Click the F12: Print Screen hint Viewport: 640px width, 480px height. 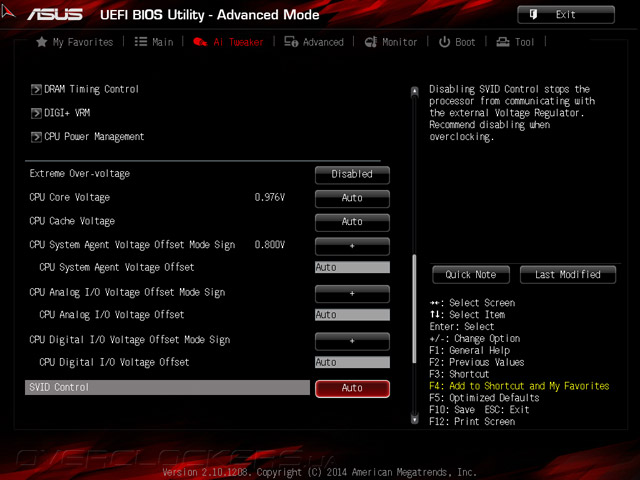coord(472,422)
